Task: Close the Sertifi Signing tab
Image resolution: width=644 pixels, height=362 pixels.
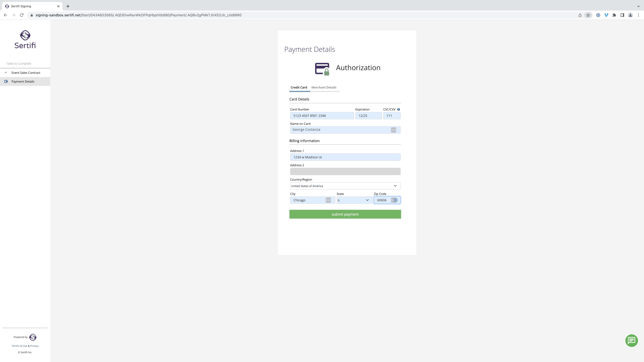Action: point(58,6)
